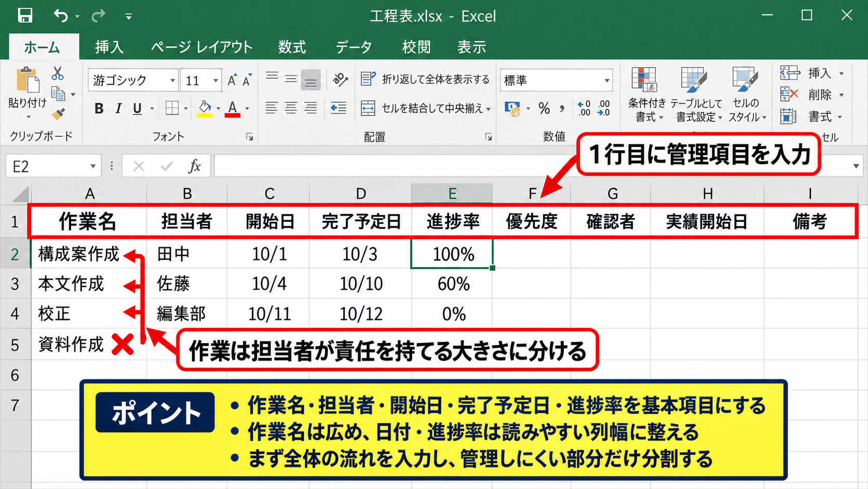Click the Cut scissors icon
Screen dimensions: 868x489
click(58, 73)
